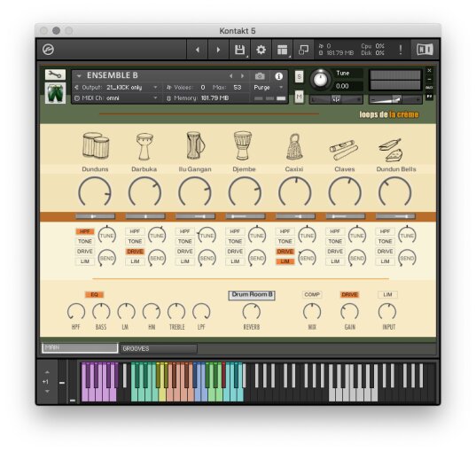Click the ENSEMBLE B instrument thumbnail
Image resolution: width=476 pixels, height=452 pixels.
[x=55, y=93]
